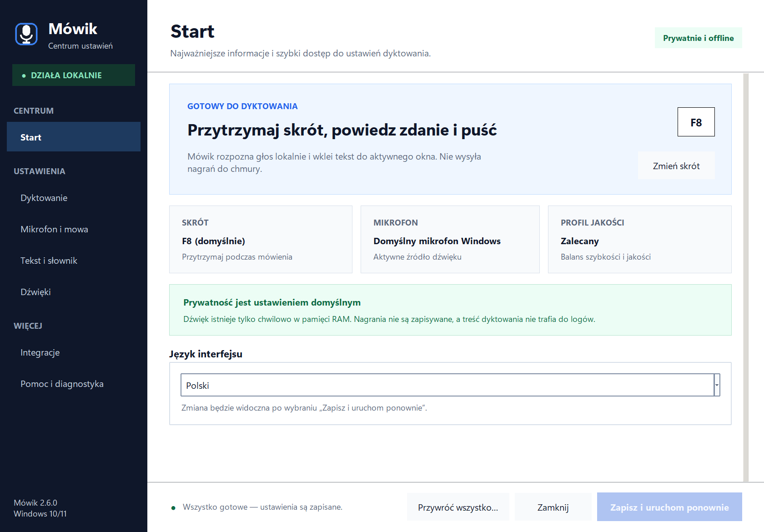This screenshot has width=764, height=532.
Task: Select the MIKROFON Domyślny mikrofon Windows card
Action: [450, 239]
